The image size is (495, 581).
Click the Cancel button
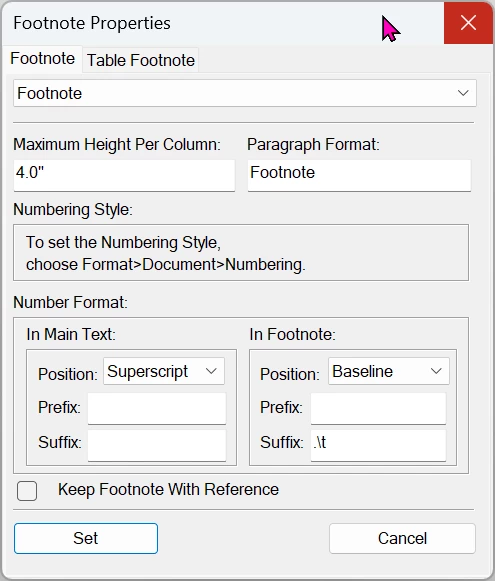click(402, 538)
